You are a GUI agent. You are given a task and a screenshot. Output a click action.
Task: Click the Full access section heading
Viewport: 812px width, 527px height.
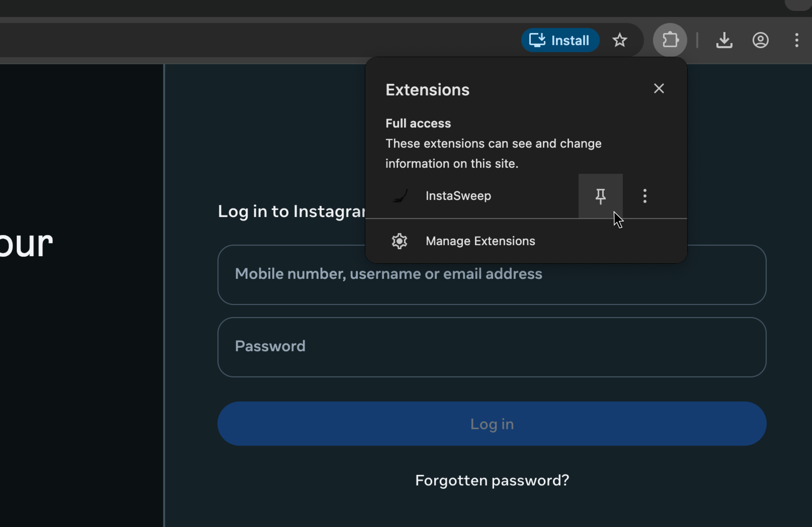pos(418,123)
